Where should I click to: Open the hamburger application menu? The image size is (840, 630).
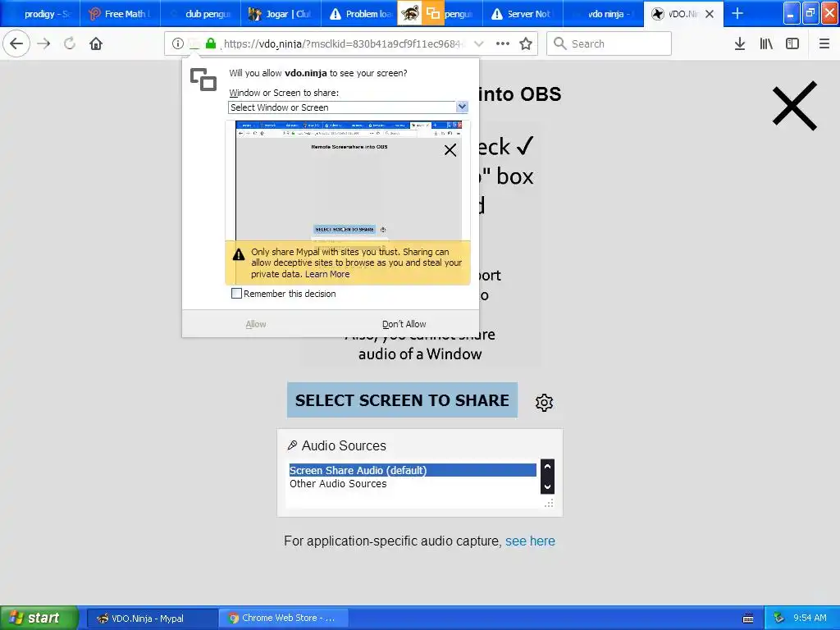824,44
